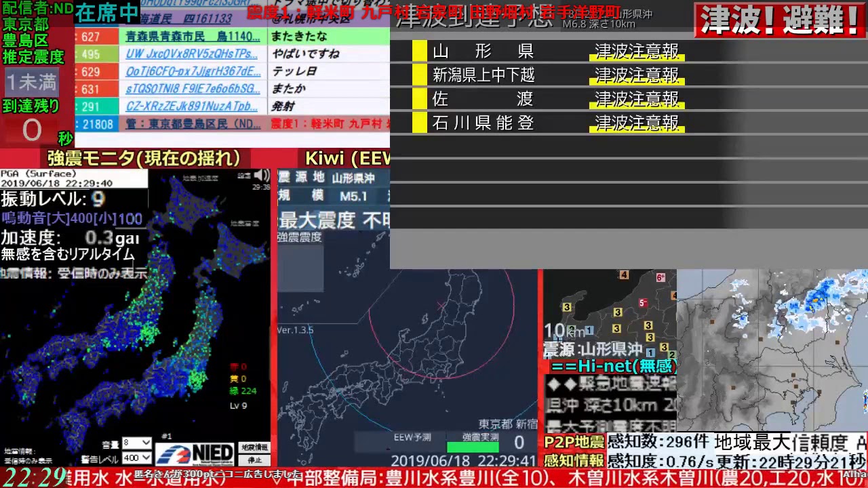
Task: Click comment number 21808
Action: (97, 124)
